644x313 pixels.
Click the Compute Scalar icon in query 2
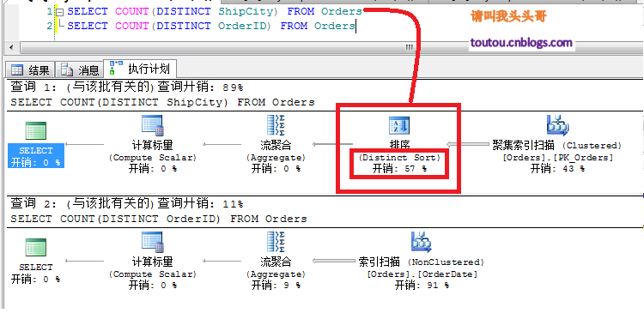(152, 242)
